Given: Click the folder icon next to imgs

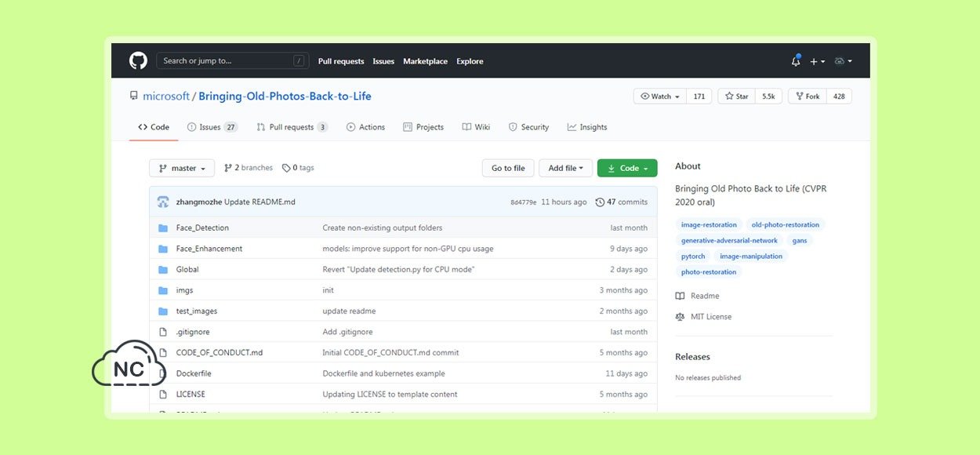Looking at the screenshot, I should click(x=163, y=290).
